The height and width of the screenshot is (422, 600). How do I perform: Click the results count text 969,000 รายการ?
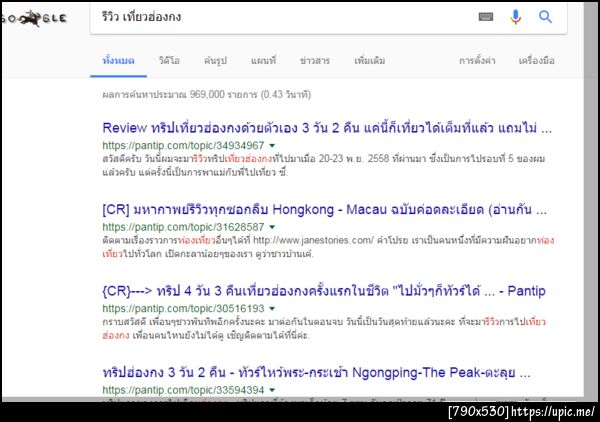(223, 95)
